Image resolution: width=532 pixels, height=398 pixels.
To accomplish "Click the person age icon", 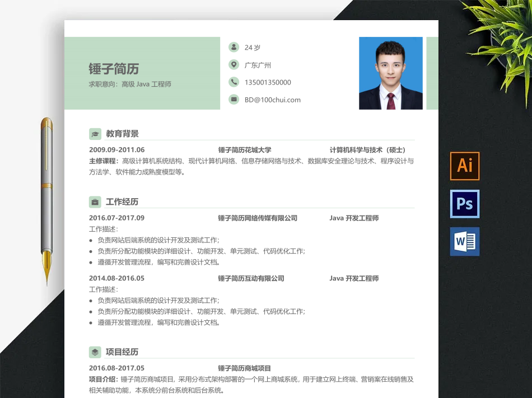I will coord(234,47).
